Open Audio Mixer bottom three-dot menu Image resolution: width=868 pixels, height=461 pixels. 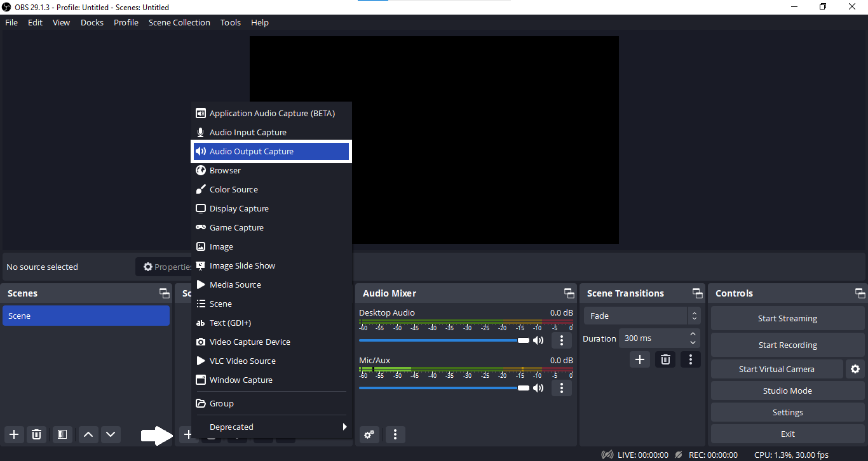click(395, 434)
